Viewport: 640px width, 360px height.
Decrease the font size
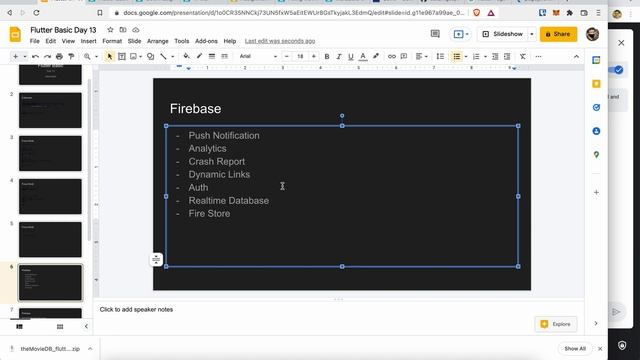287,56
